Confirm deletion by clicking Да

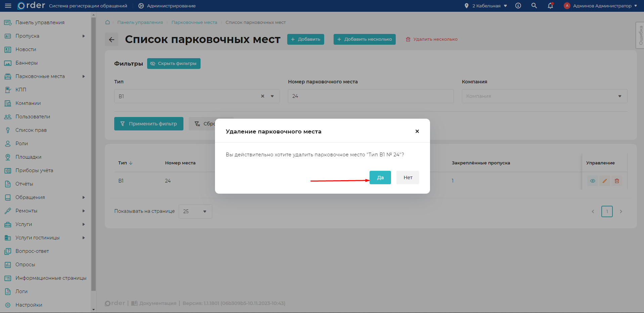[x=380, y=177]
